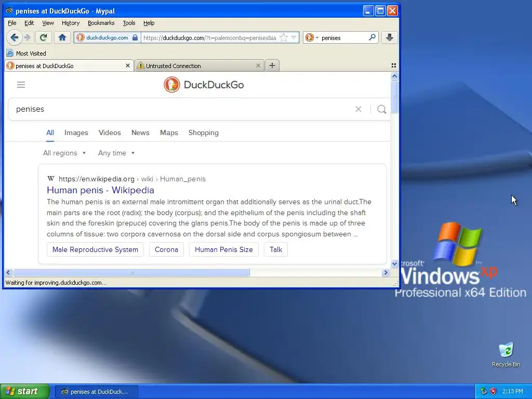The width and height of the screenshot is (532, 399).
Task: Expand the Any time filter
Action: point(116,153)
